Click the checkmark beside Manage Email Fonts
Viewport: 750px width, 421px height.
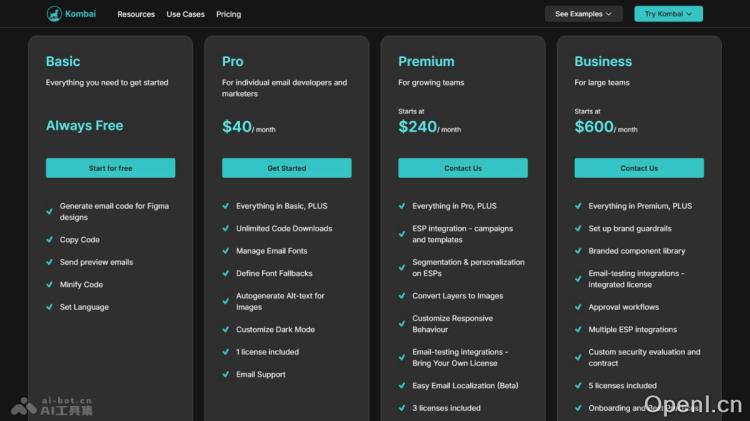(226, 251)
